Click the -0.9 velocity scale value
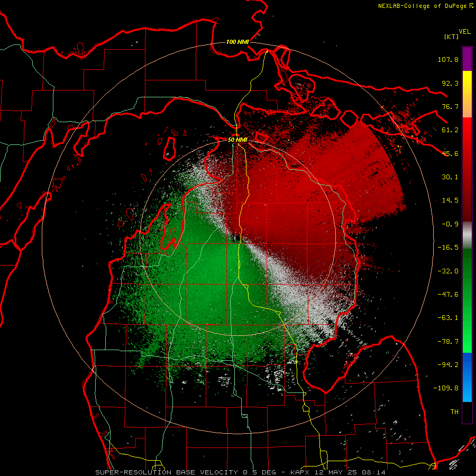The image size is (476, 476). tap(450, 224)
